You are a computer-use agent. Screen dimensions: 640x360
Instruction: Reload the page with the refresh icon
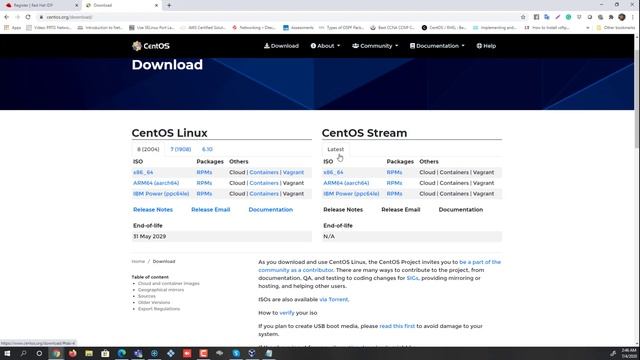click(28, 17)
